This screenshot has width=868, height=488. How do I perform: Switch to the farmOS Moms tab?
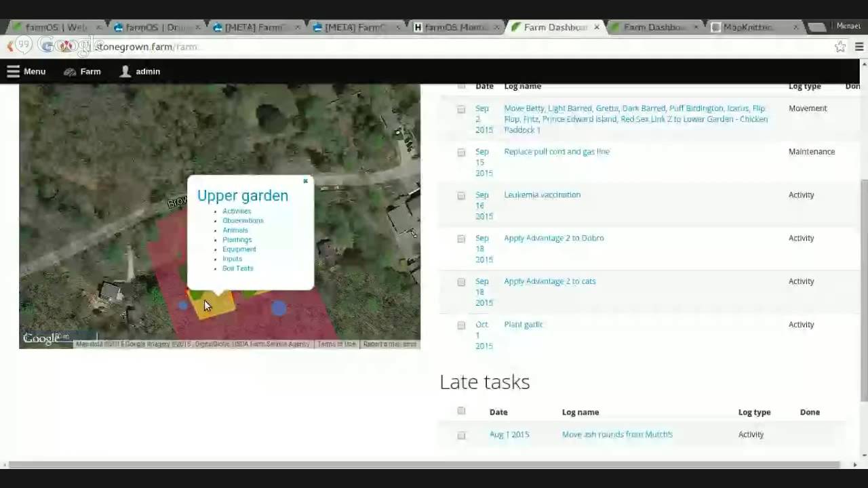coord(456,28)
